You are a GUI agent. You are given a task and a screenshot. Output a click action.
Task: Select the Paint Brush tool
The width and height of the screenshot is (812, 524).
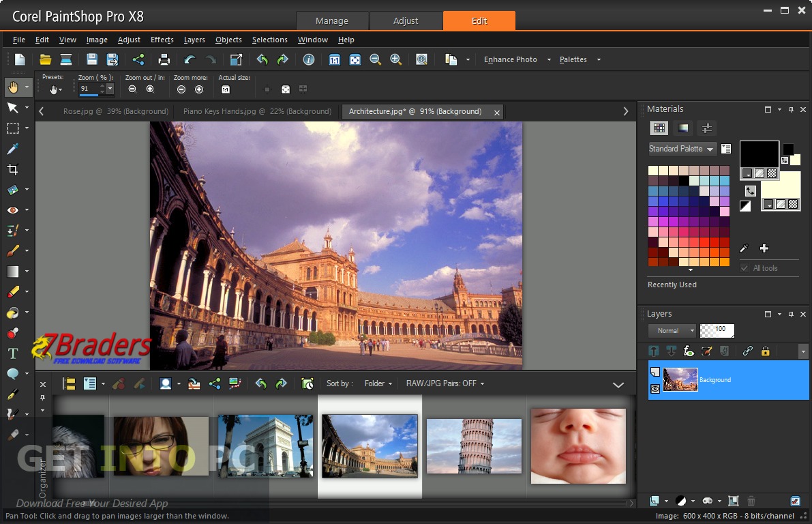click(13, 251)
